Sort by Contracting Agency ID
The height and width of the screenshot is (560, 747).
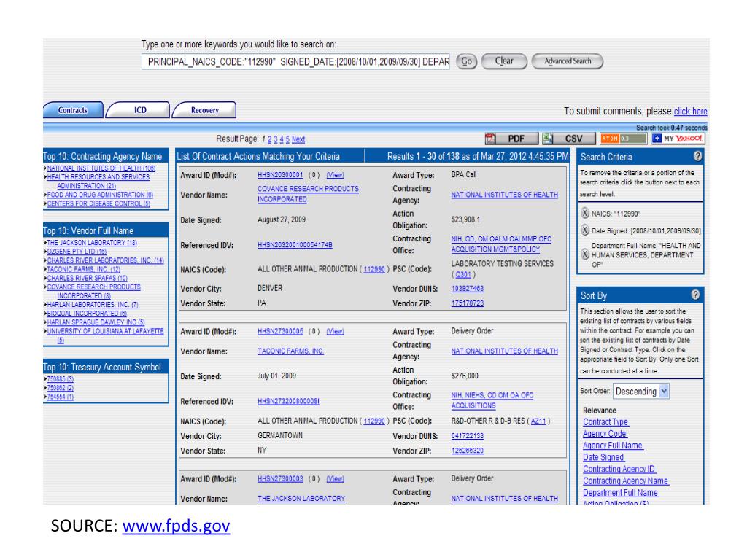click(x=619, y=469)
